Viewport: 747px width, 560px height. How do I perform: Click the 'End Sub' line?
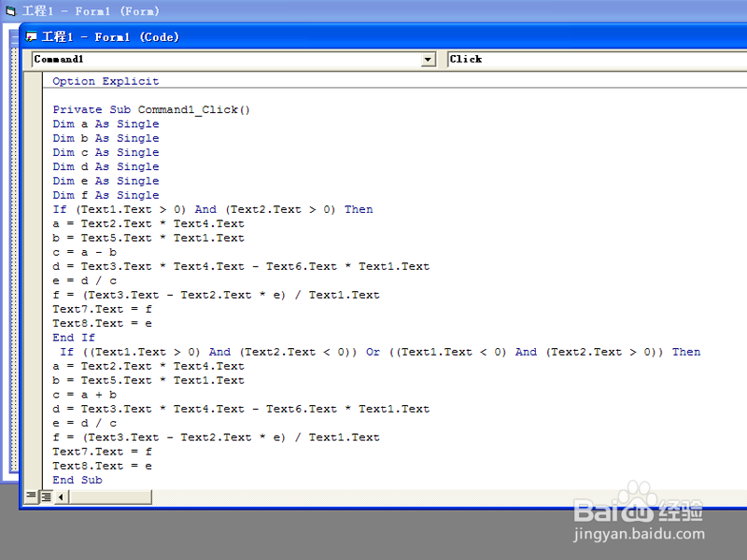click(78, 480)
